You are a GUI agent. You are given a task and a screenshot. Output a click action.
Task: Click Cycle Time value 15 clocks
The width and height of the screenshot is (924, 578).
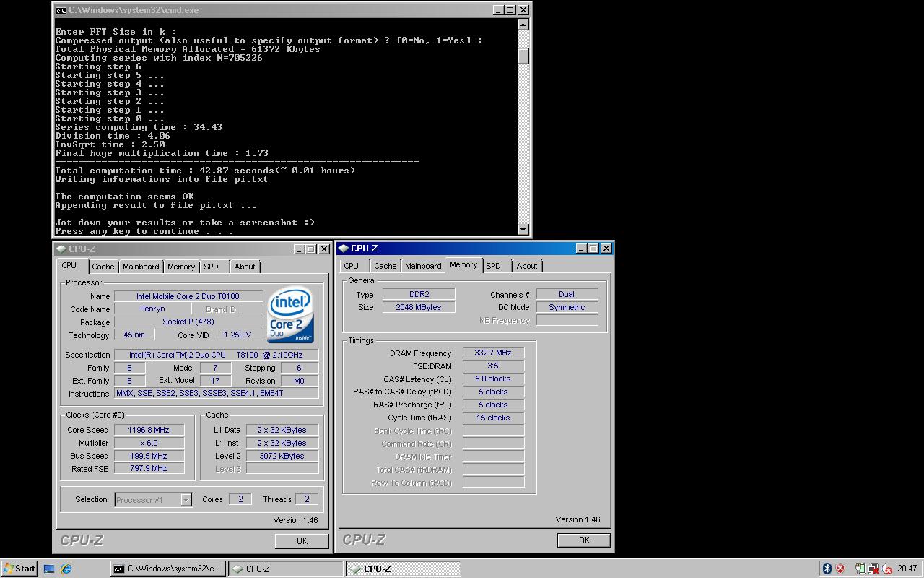point(493,418)
